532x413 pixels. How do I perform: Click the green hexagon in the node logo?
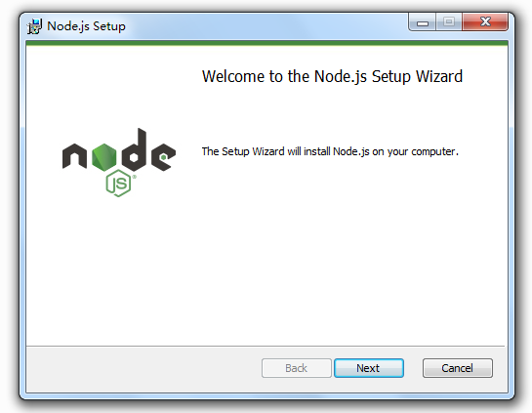(x=103, y=157)
